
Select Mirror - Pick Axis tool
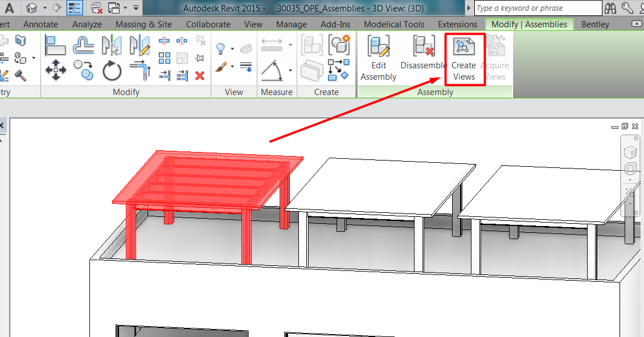112,46
